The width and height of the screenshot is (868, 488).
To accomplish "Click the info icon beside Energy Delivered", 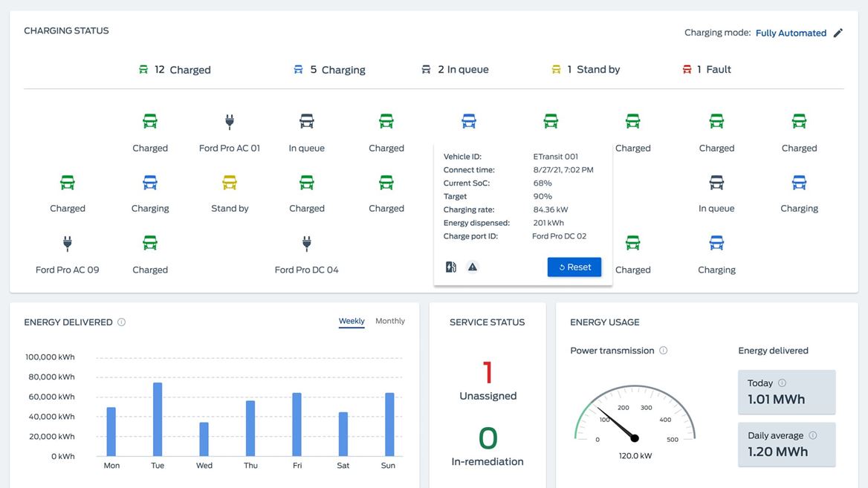I will click(120, 322).
